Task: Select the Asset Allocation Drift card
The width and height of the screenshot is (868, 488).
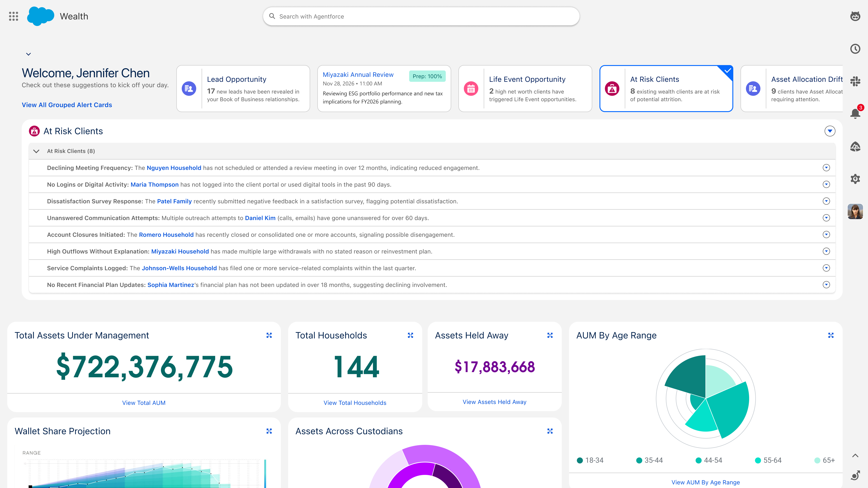Action: [792, 89]
